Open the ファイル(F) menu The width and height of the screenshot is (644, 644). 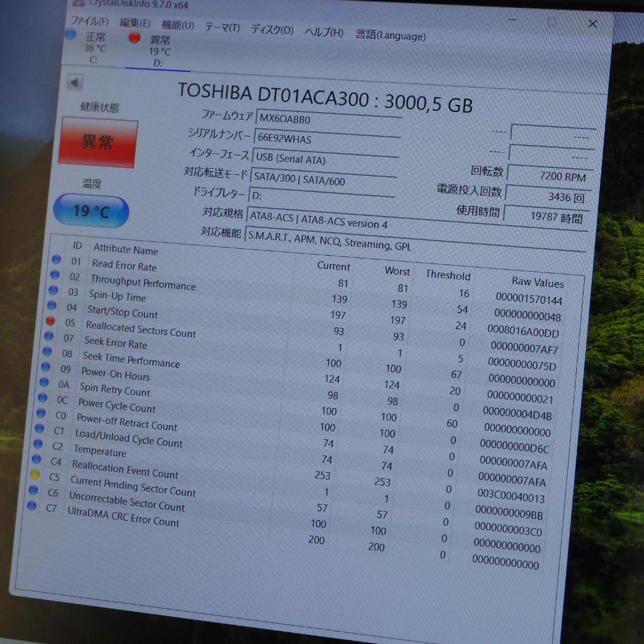pyautogui.click(x=89, y=21)
